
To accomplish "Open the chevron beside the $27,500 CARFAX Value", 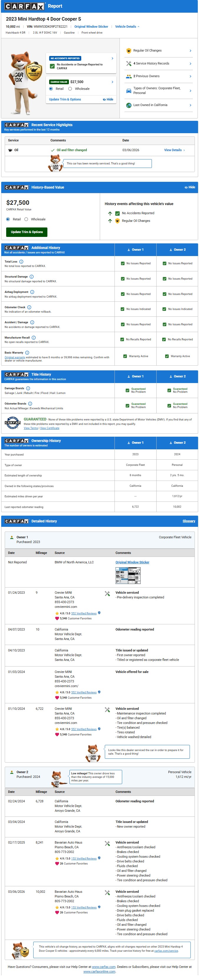I will click(x=112, y=82).
